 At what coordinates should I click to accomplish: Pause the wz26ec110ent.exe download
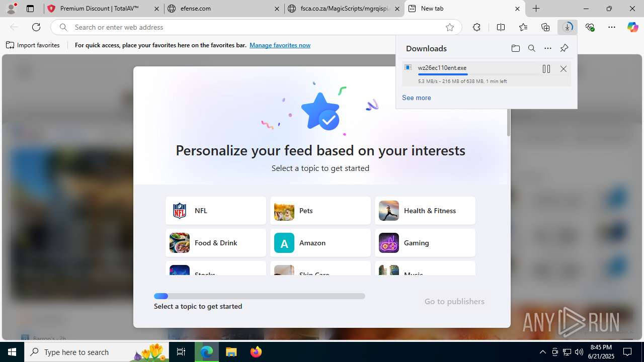coord(546,69)
